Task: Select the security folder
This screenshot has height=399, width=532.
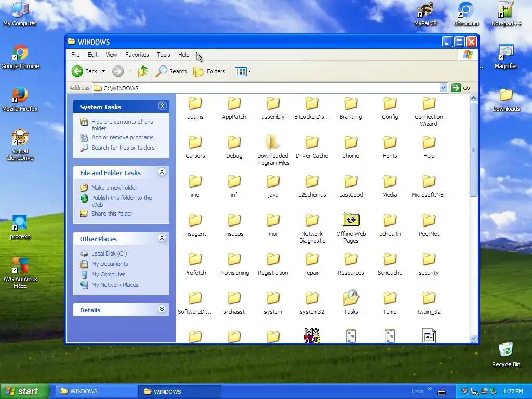Action: [x=429, y=264]
